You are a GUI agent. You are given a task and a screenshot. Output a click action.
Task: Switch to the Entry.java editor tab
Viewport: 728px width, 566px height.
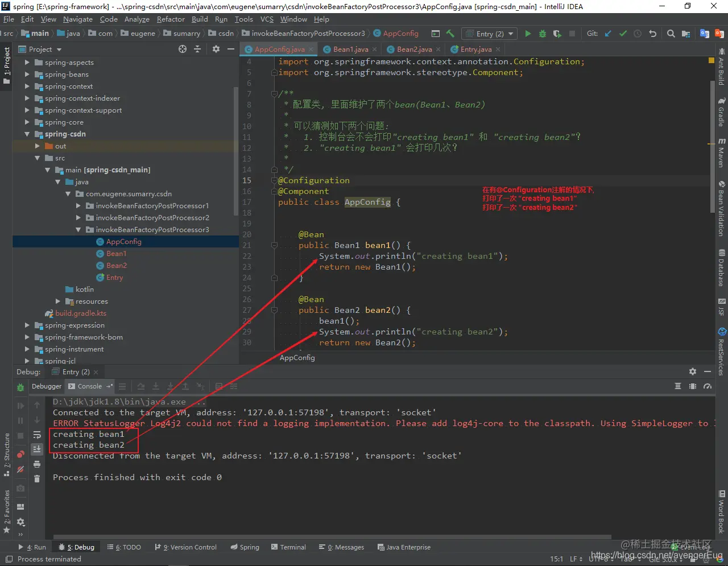click(x=475, y=49)
